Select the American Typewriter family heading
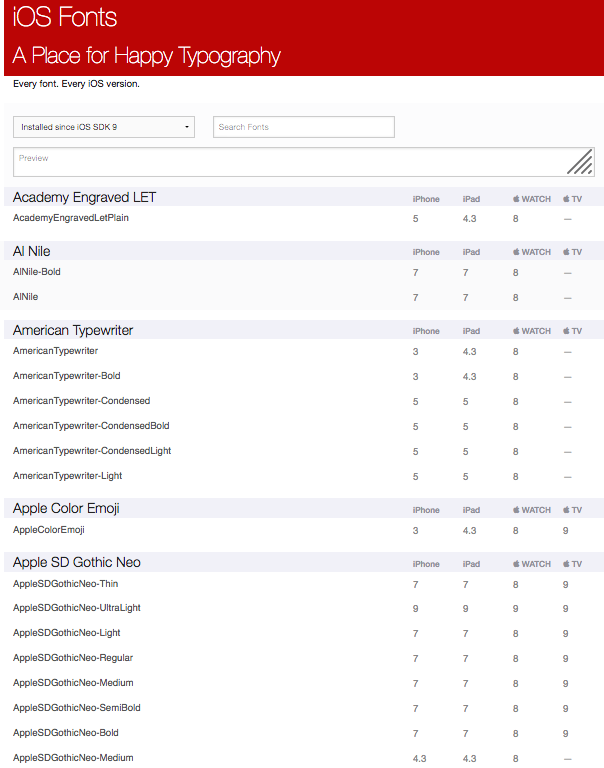 coord(73,330)
